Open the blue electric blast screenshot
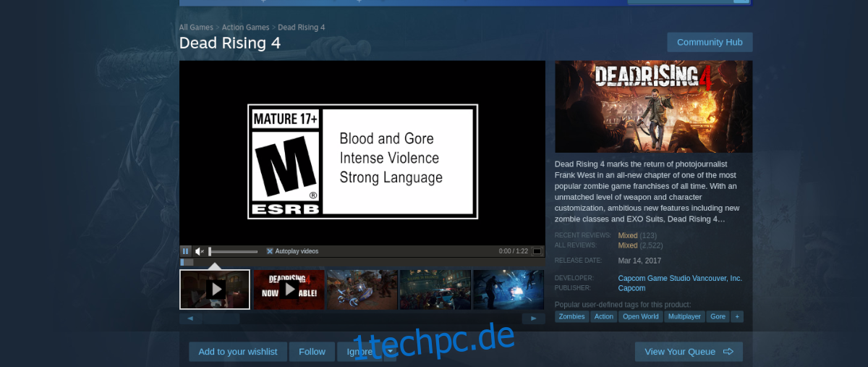This screenshot has width=868, height=367. point(509,290)
